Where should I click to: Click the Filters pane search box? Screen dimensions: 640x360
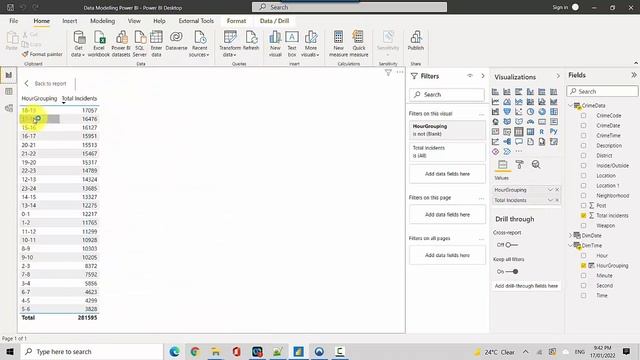pos(447,95)
